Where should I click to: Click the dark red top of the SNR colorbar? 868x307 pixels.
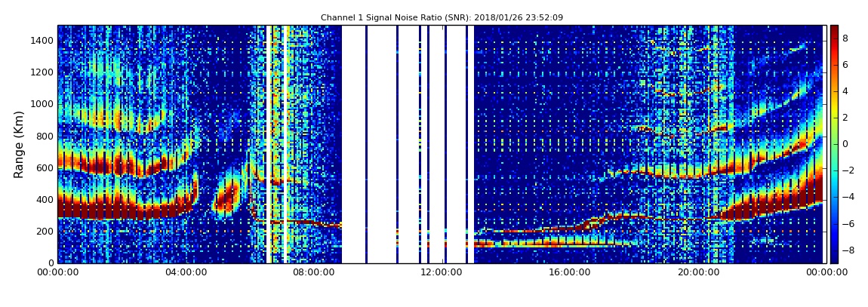coord(834,31)
